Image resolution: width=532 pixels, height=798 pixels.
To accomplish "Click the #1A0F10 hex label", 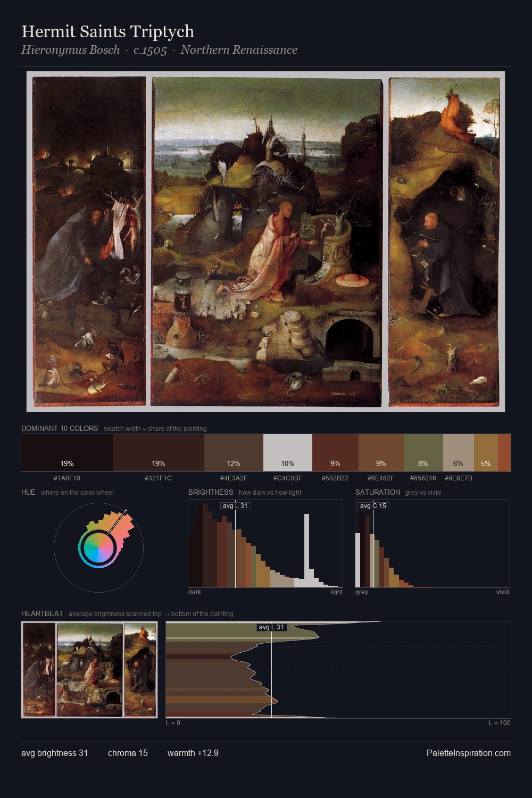I will [x=67, y=478].
